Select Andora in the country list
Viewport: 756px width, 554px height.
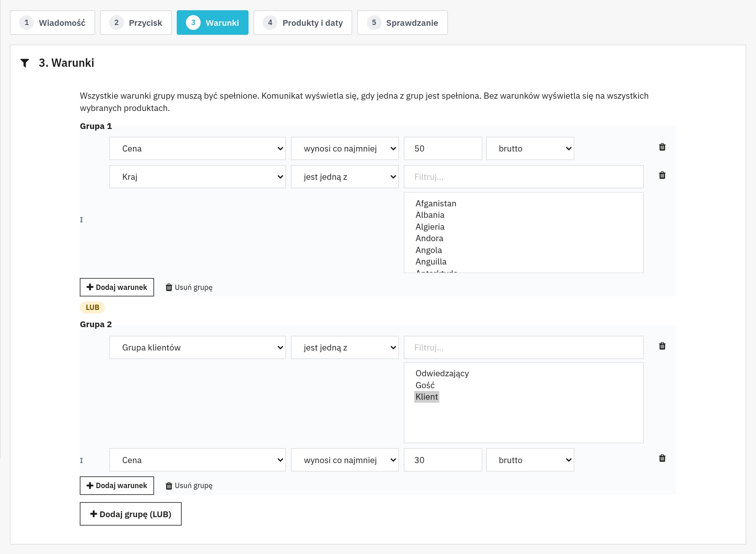tap(429, 238)
